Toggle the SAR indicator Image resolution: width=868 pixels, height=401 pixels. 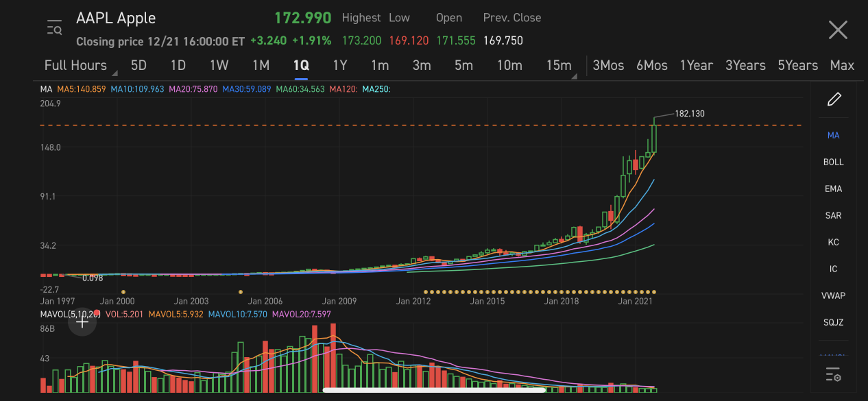[833, 216]
